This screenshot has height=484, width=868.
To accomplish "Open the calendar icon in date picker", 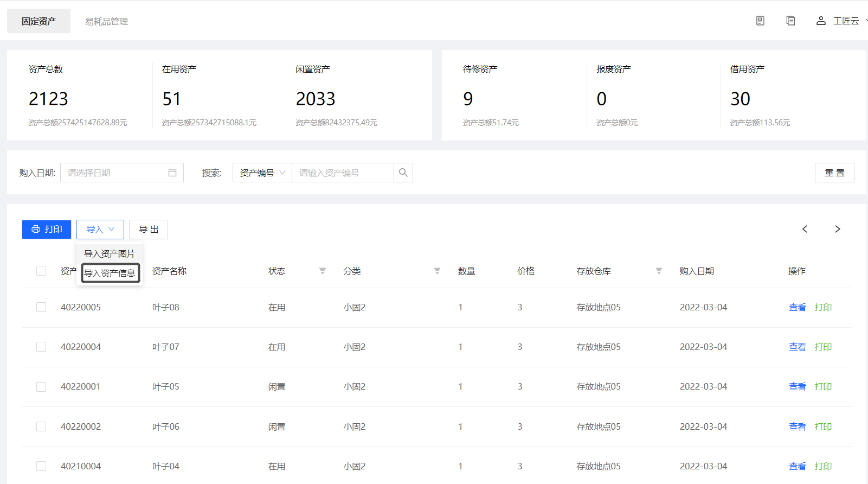I will pyautogui.click(x=172, y=173).
